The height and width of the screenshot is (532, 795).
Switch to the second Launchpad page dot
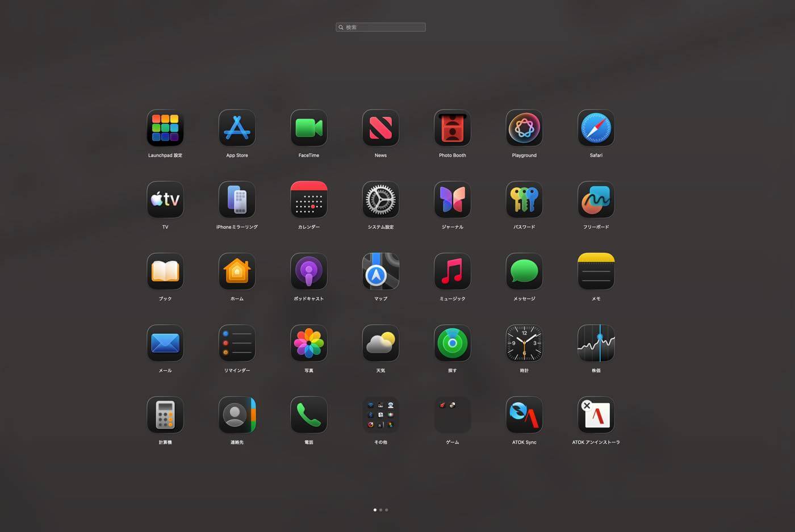point(380,510)
